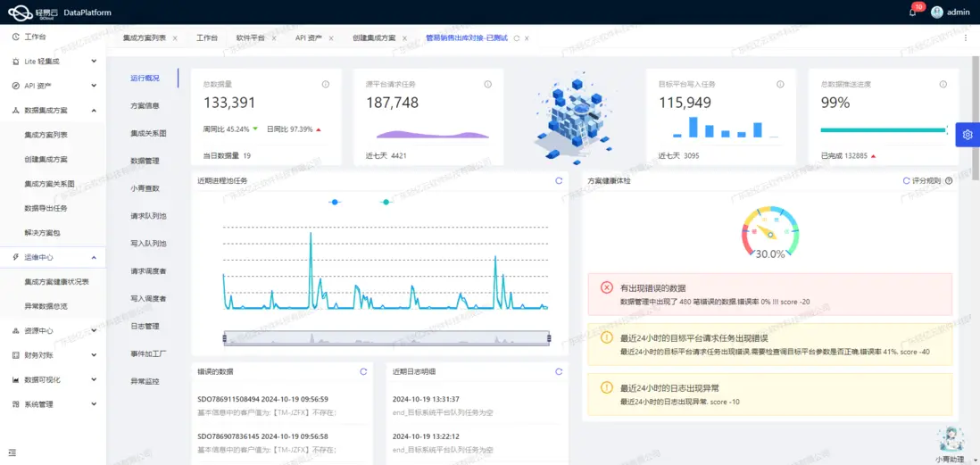Image resolution: width=980 pixels, height=465 pixels.
Task: Click the page vertical scrollbar
Action: (x=976, y=116)
